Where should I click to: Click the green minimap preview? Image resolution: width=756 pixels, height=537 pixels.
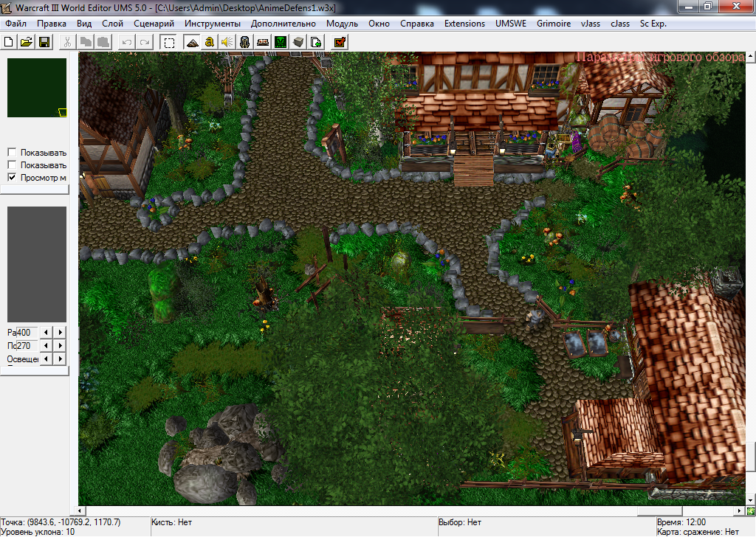[37, 88]
